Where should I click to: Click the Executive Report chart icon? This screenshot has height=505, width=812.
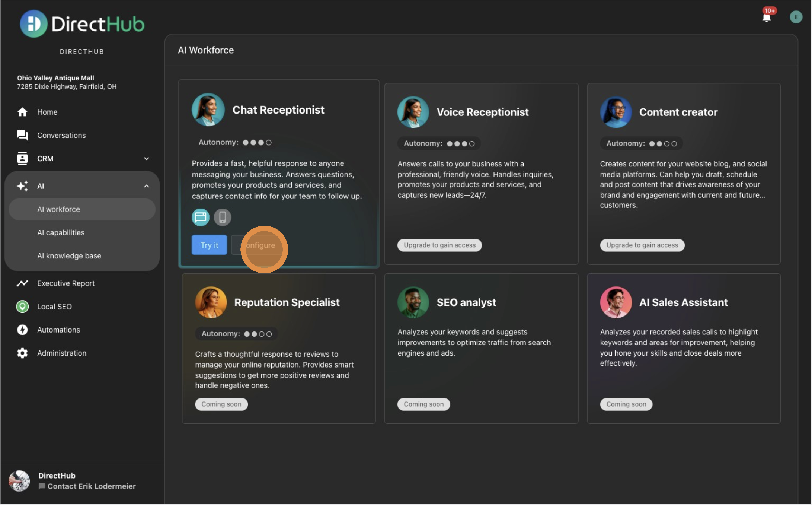[22, 283]
